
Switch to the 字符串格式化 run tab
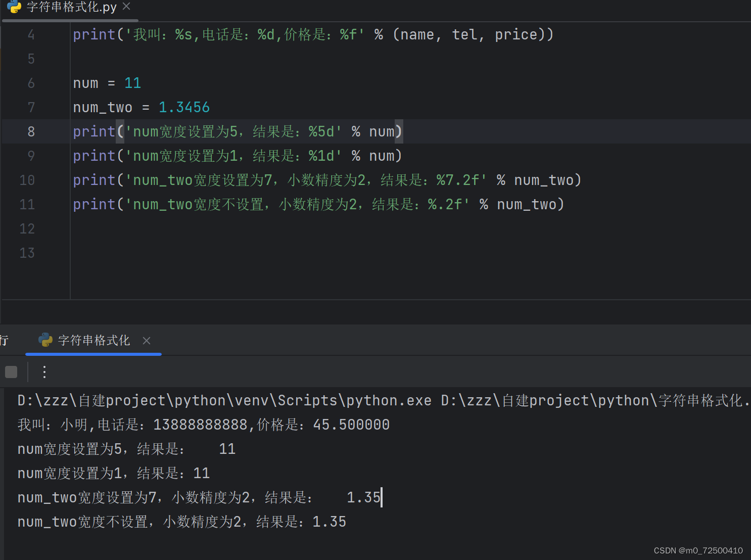point(93,341)
